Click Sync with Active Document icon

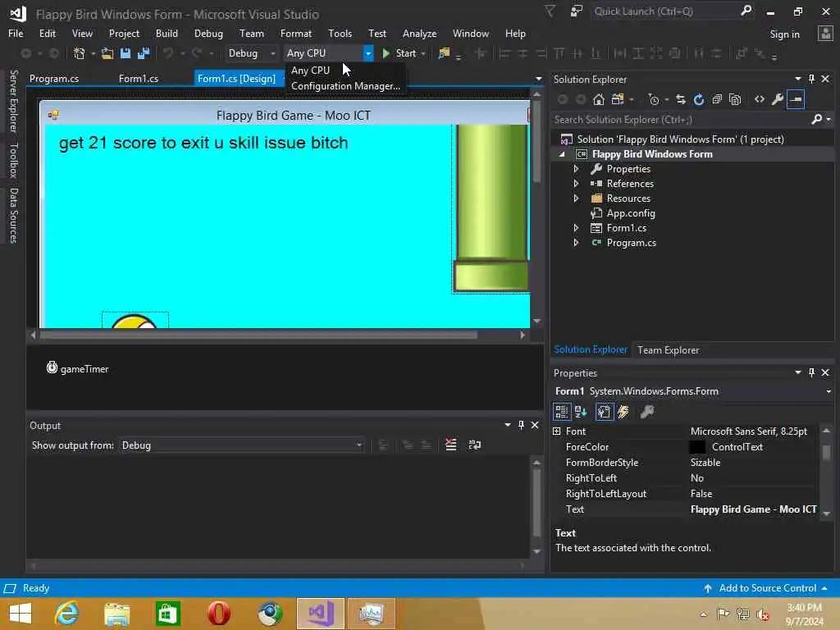tap(680, 99)
